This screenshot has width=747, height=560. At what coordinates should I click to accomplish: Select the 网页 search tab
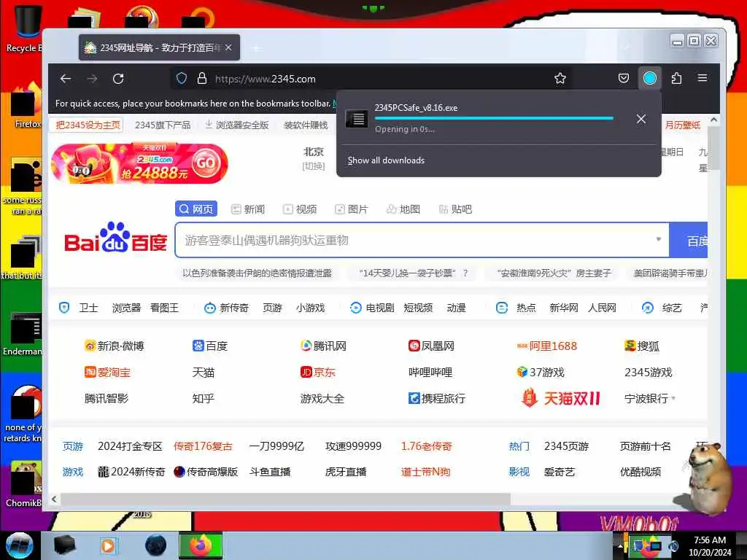tap(196, 209)
